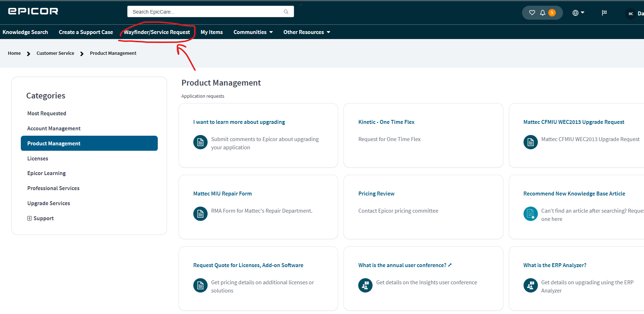Screen dimensions: 644x314
Task: Click 'Request for One Time Flex' text
Action: click(x=389, y=139)
